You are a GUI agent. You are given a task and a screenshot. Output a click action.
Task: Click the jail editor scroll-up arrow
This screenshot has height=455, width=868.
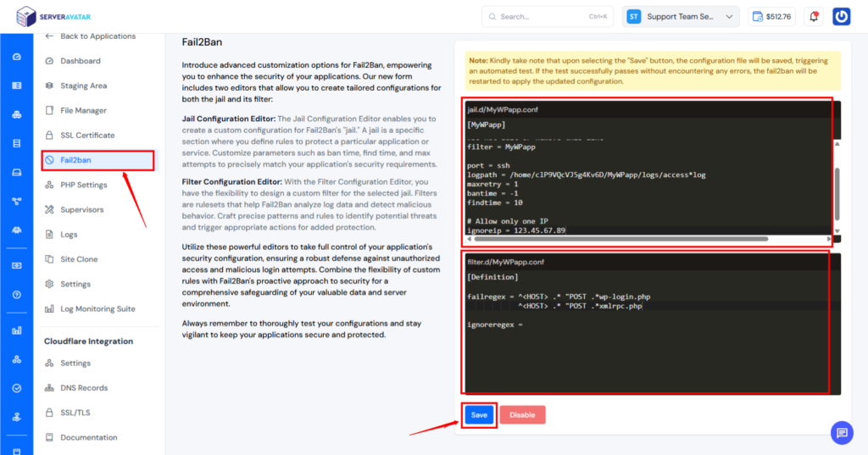[837, 144]
